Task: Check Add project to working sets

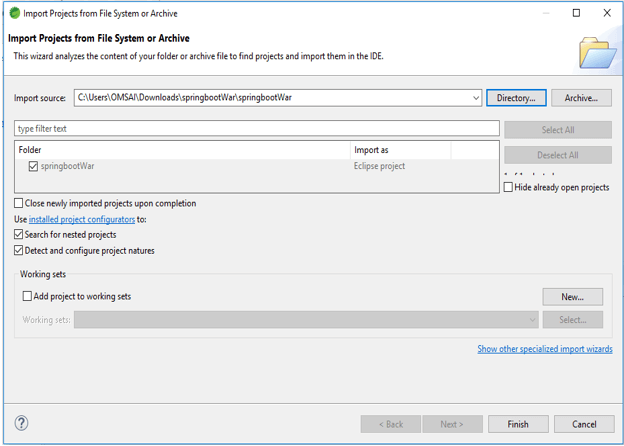Action: coord(27,297)
